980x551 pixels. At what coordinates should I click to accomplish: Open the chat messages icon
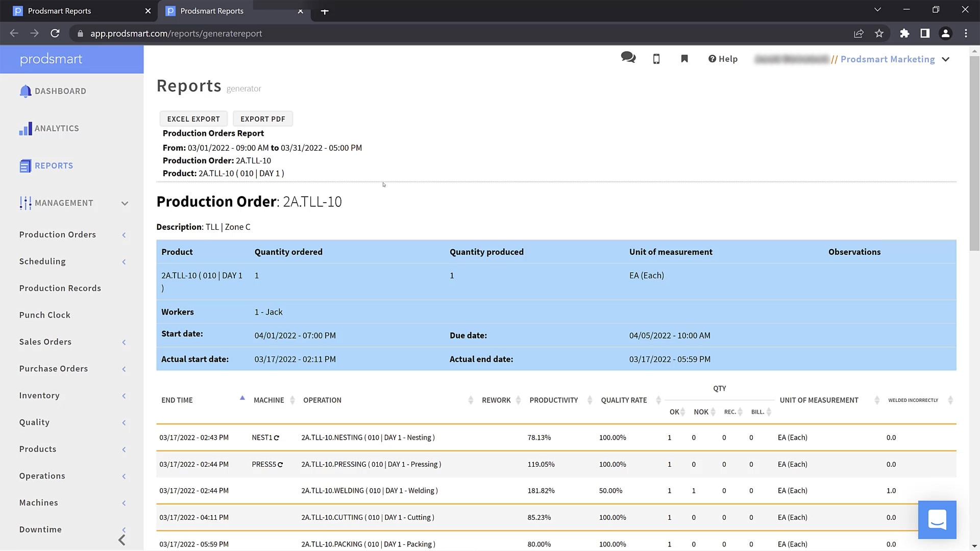point(628,58)
